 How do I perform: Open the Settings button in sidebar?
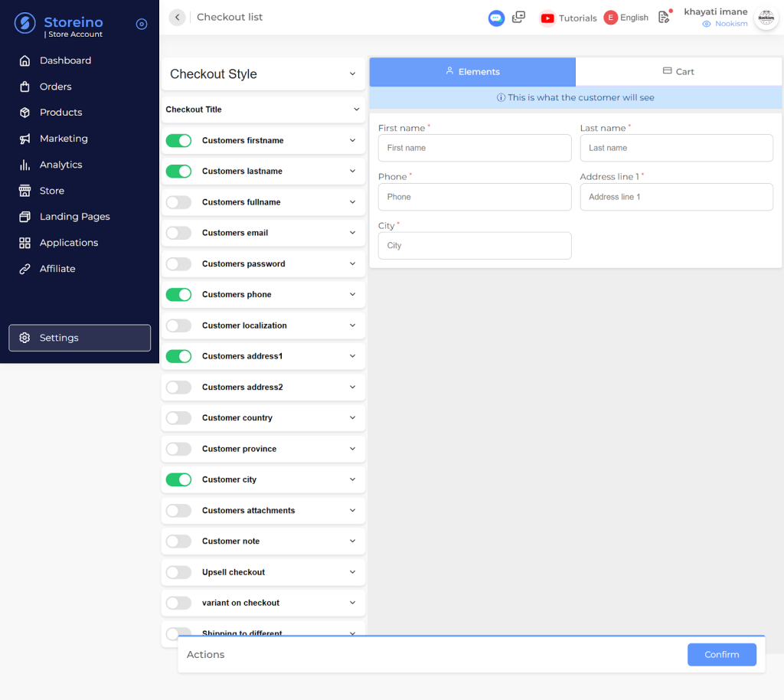[80, 338]
